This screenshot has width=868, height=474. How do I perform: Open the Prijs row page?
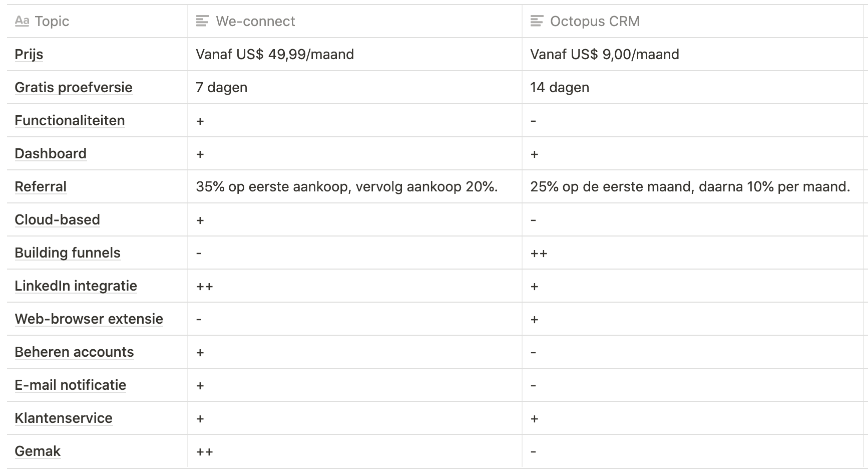[29, 54]
